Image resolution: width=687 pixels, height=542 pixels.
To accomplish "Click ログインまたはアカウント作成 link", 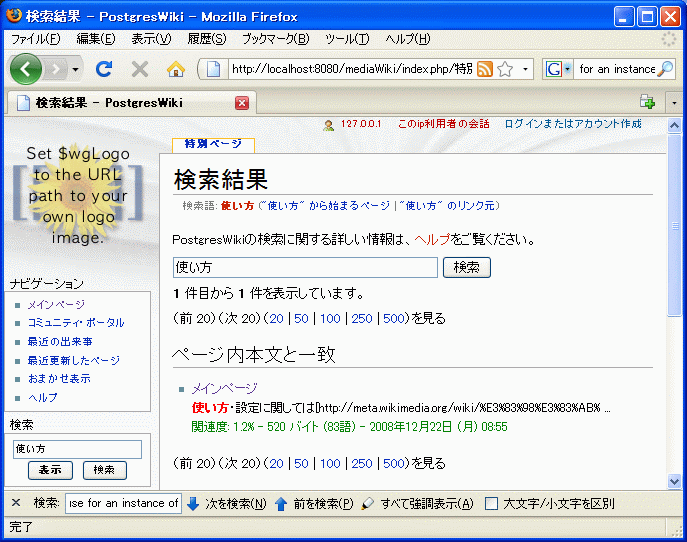I will 573,124.
